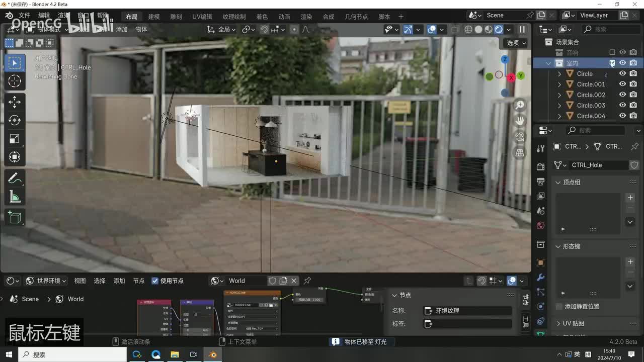Viewport: 644px width, 362px height.
Task: Toggle viewport overlays display
Action: pyautogui.click(x=432, y=29)
